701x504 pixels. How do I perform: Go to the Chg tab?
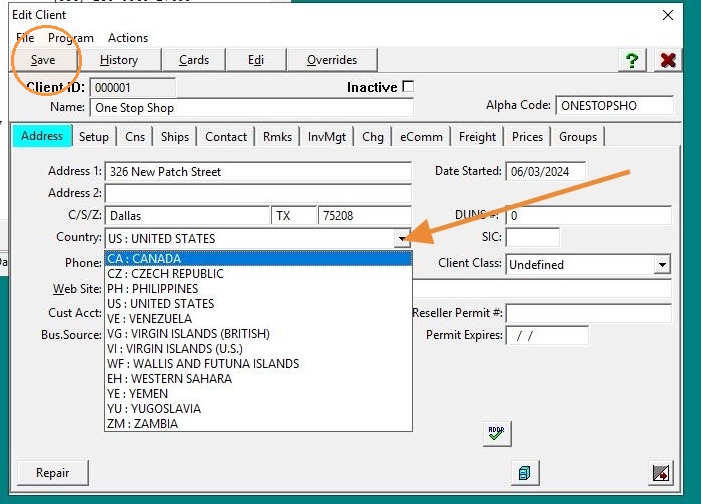click(x=373, y=137)
